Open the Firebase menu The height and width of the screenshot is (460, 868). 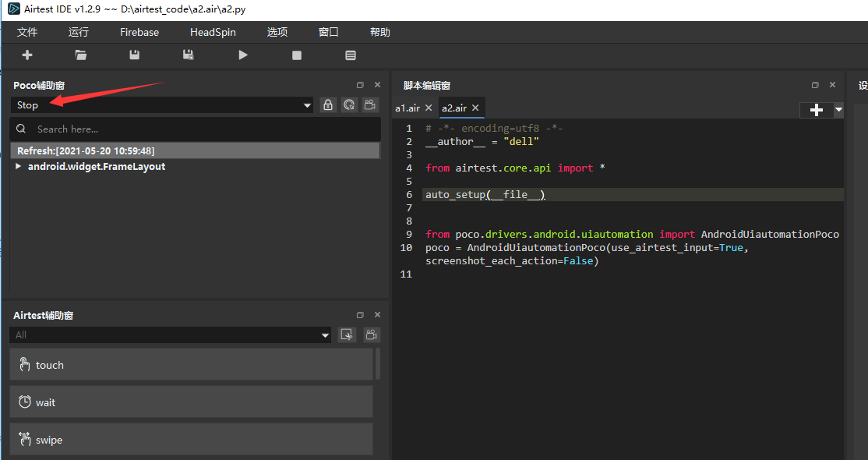point(139,32)
